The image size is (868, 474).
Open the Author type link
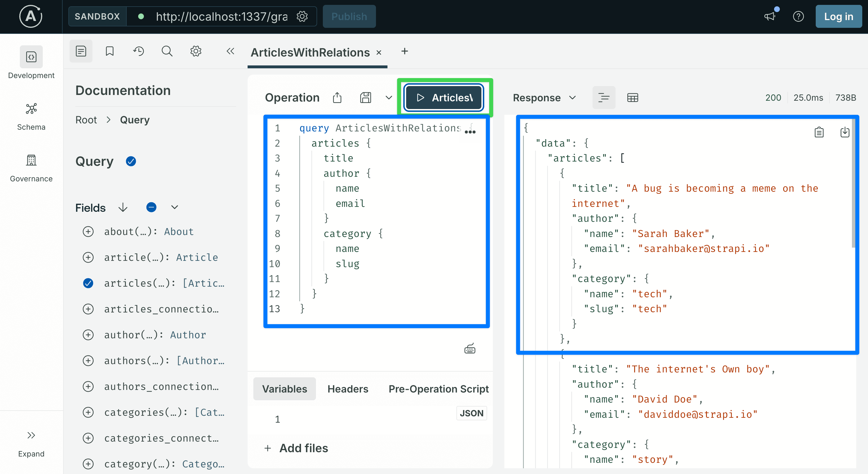pyautogui.click(x=188, y=335)
